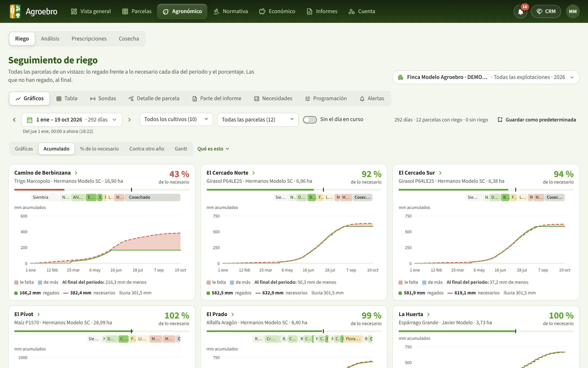Screen dimensions: 588x368
Task: Open the notifications bell with 16 alerts
Action: click(520, 11)
